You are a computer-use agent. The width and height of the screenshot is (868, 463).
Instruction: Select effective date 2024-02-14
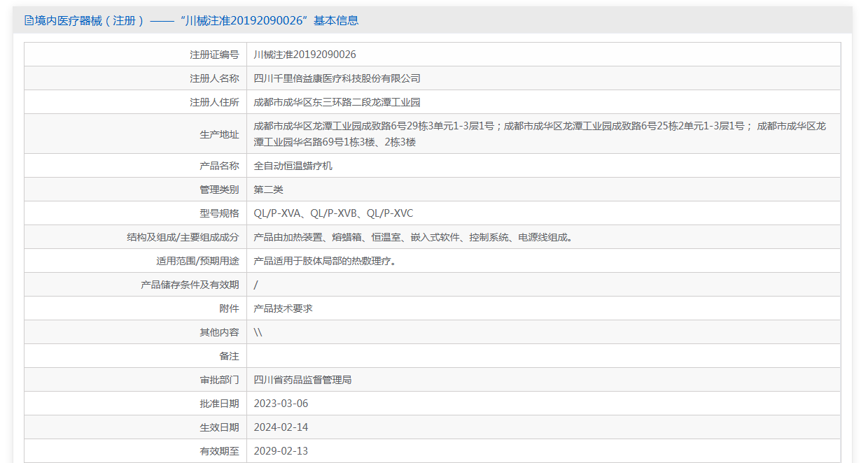coord(281,427)
